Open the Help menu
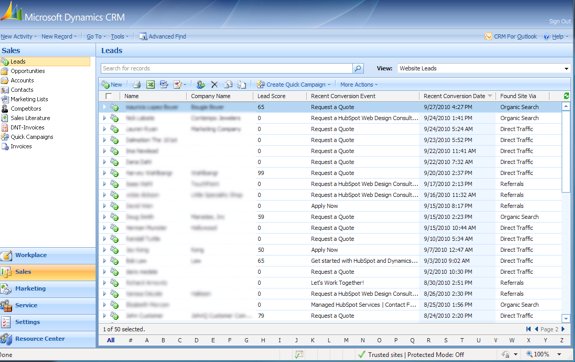 pos(556,36)
